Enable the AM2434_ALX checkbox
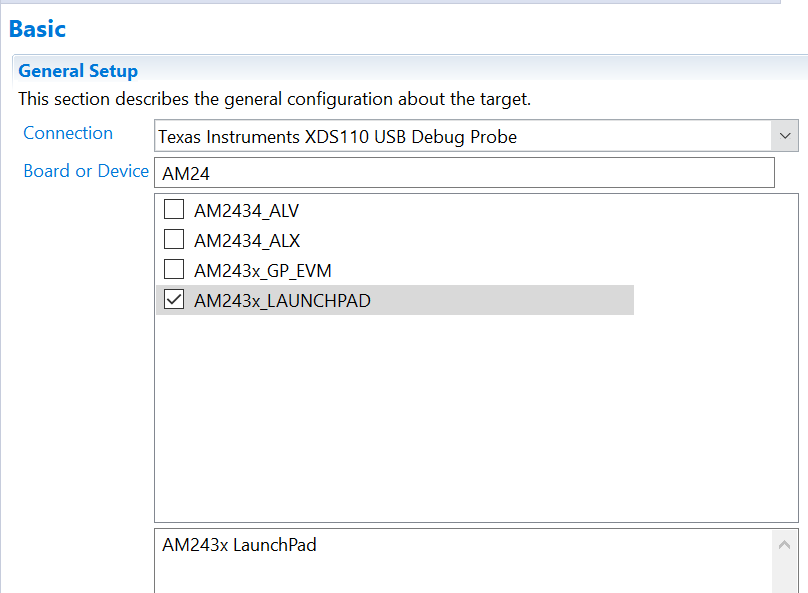Viewport: 808px width, 593px height. click(x=174, y=240)
